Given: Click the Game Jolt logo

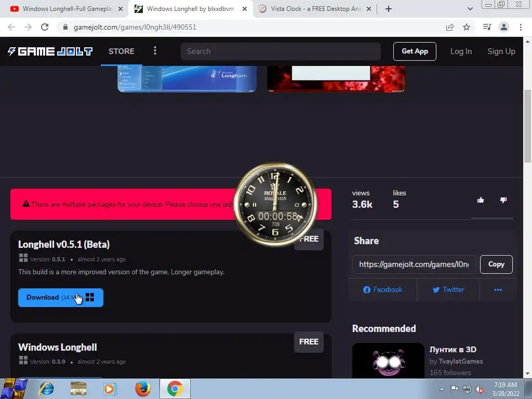Looking at the screenshot, I should click(50, 51).
